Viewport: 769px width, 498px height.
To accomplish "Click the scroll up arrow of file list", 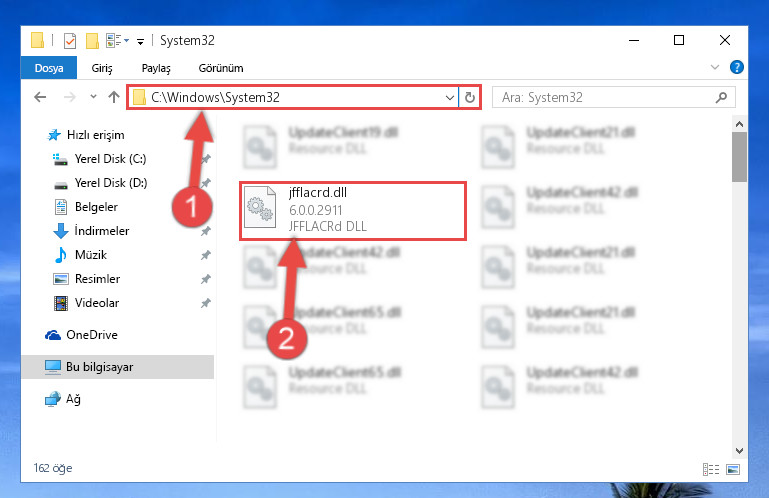I will 740,124.
